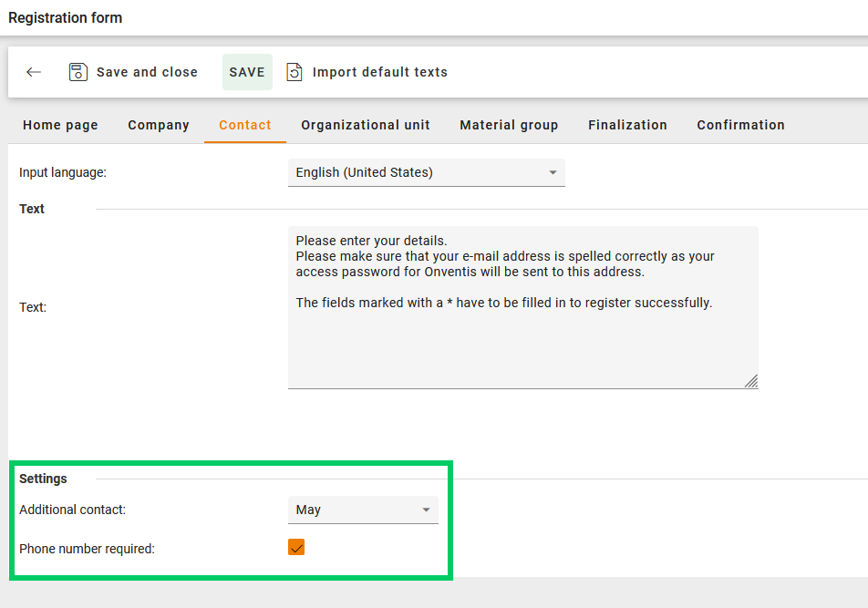Click the Import default texts document icon
The height and width of the screenshot is (608, 868).
click(x=294, y=72)
